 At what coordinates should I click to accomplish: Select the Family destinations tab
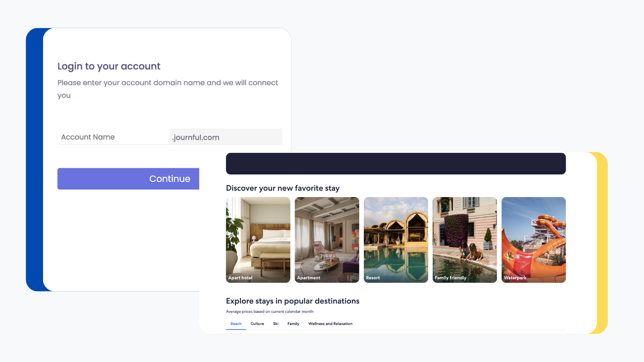pyautogui.click(x=293, y=324)
